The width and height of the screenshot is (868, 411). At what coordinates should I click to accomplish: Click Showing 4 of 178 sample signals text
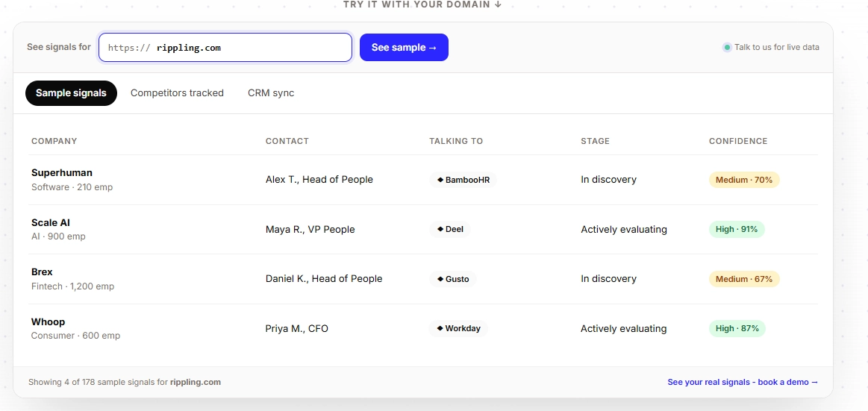click(125, 382)
